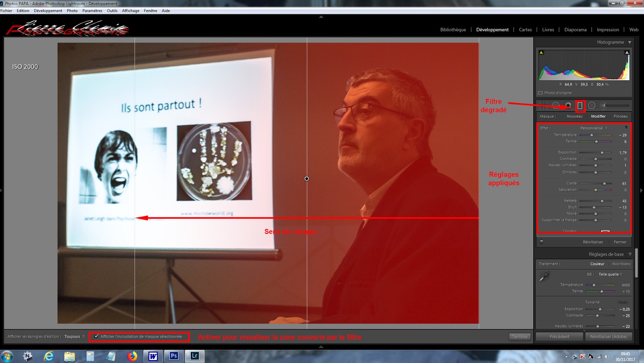Switch to the Bibliothèque module

(x=453, y=30)
